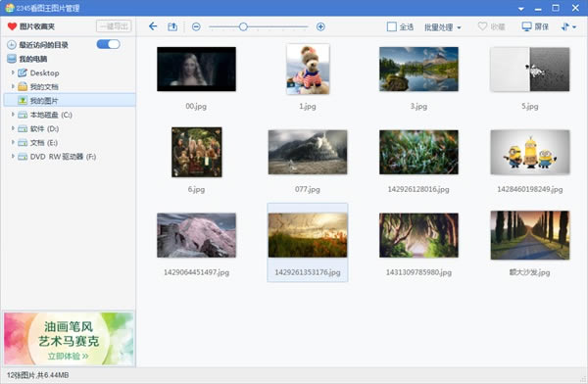Open the screensaver monitor icon
588x384 pixels.
pyautogui.click(x=527, y=26)
